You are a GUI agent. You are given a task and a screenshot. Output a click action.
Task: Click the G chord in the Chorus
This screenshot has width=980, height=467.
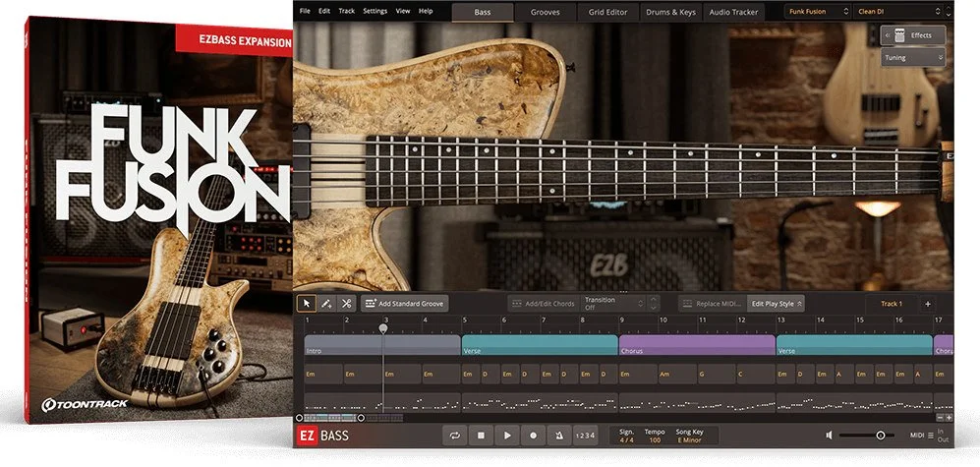[x=717, y=374]
